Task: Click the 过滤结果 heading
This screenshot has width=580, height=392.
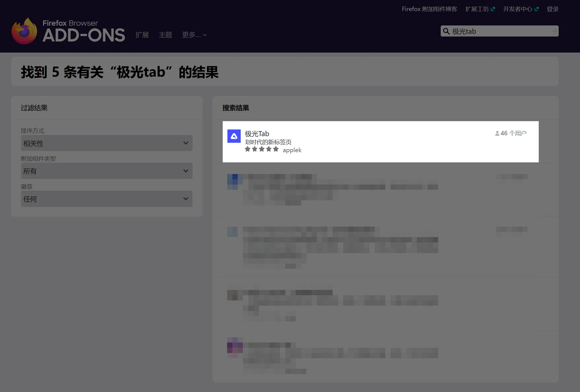Action: [34, 108]
